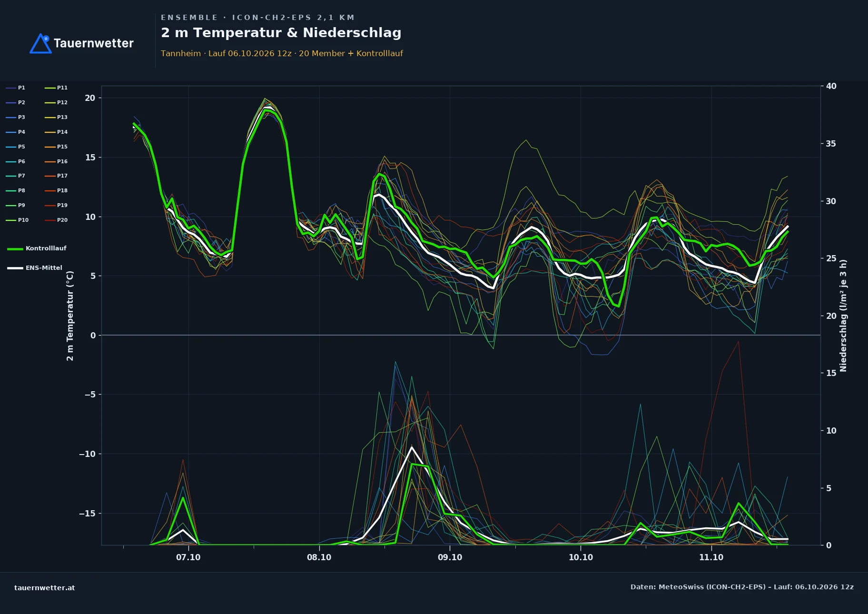Click the 11.10 date axis label

tap(711, 557)
